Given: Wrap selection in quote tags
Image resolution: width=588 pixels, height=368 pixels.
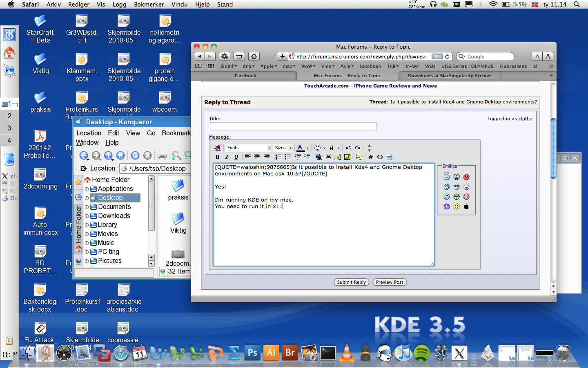Looking at the screenshot, I should coord(359,157).
